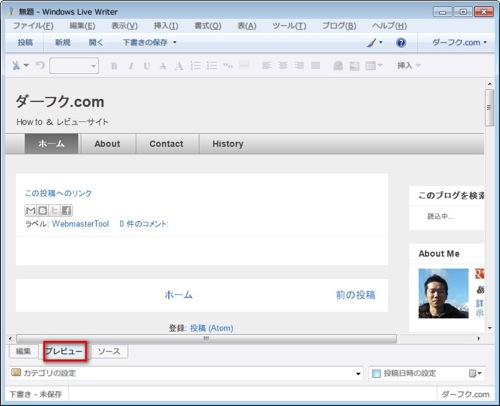Click the WebmasterTool label link

pos(81,224)
